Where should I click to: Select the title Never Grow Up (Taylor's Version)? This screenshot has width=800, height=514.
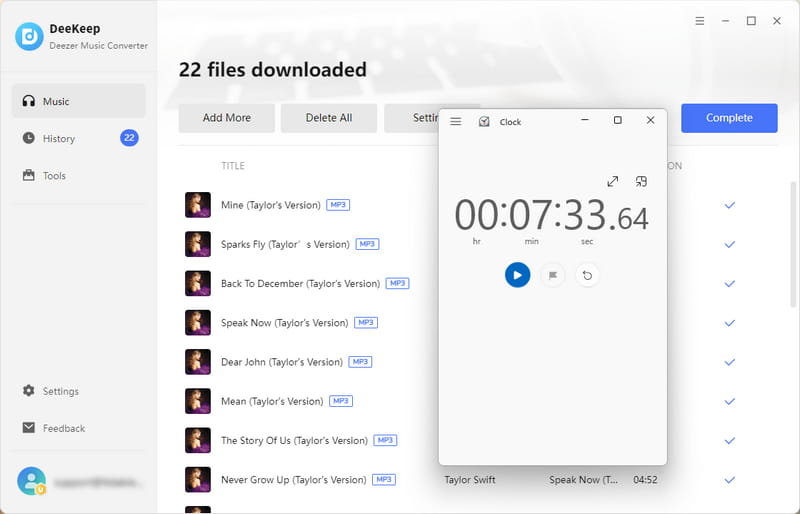293,480
